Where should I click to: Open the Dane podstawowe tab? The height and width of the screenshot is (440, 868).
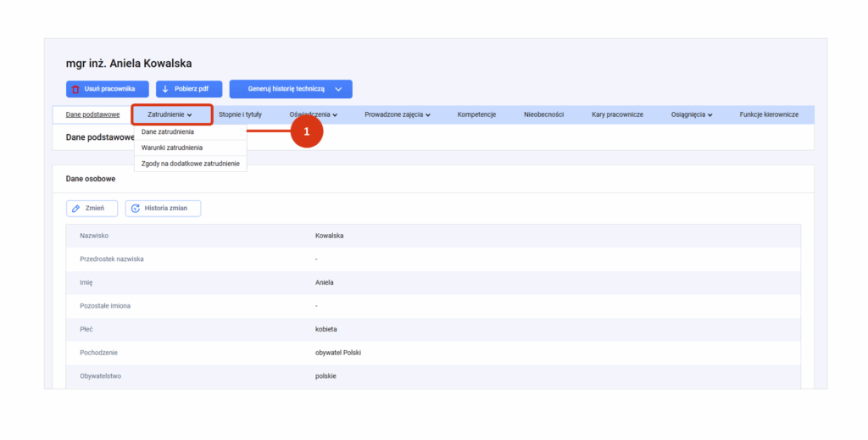pos(92,114)
